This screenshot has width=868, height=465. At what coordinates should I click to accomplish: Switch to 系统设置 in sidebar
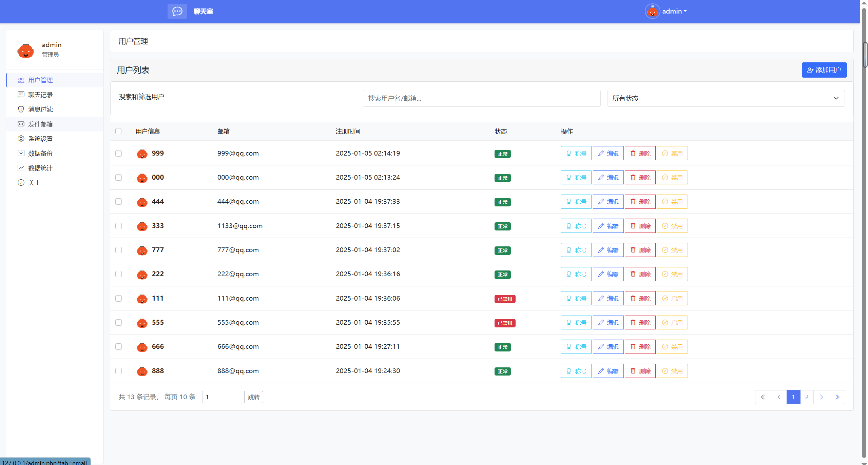point(40,139)
